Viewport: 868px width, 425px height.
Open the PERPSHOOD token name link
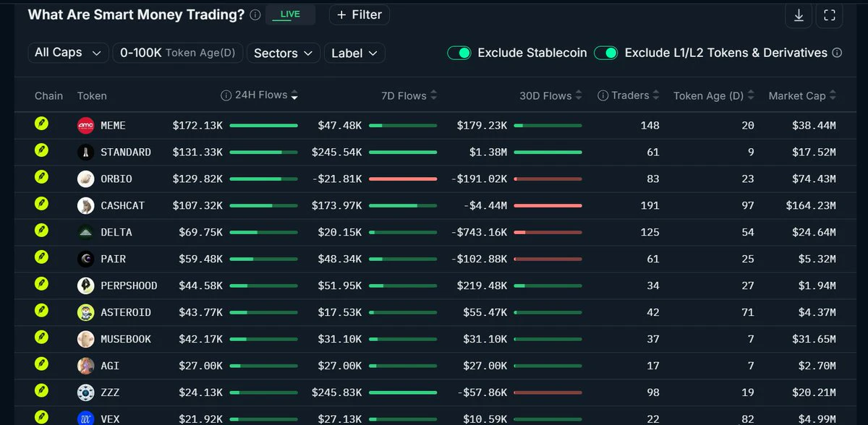129,286
